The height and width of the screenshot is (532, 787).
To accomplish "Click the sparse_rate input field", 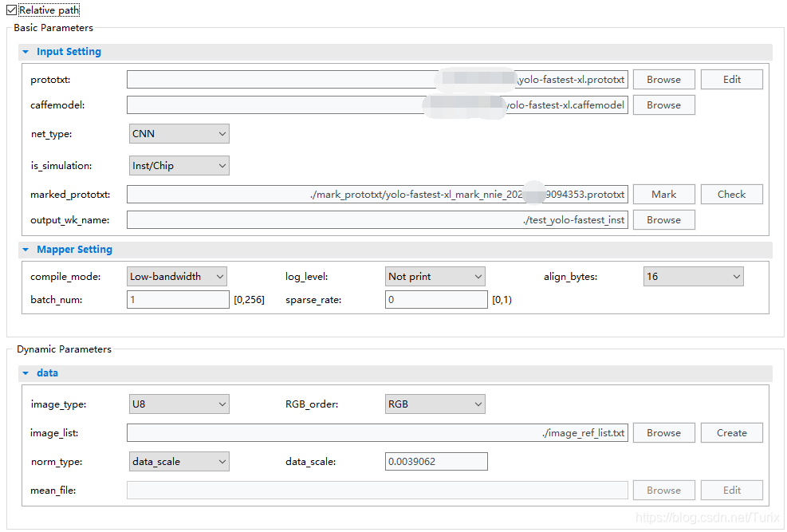I will (x=436, y=300).
